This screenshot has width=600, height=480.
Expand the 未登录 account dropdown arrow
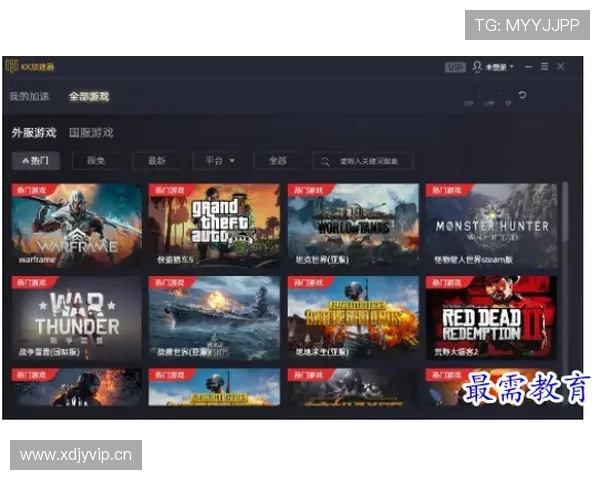click(x=512, y=67)
